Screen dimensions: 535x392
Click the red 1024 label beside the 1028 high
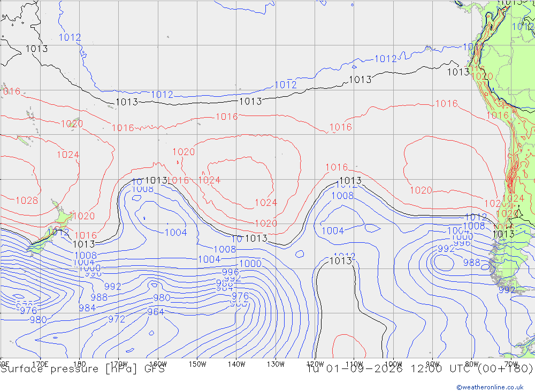68,155
